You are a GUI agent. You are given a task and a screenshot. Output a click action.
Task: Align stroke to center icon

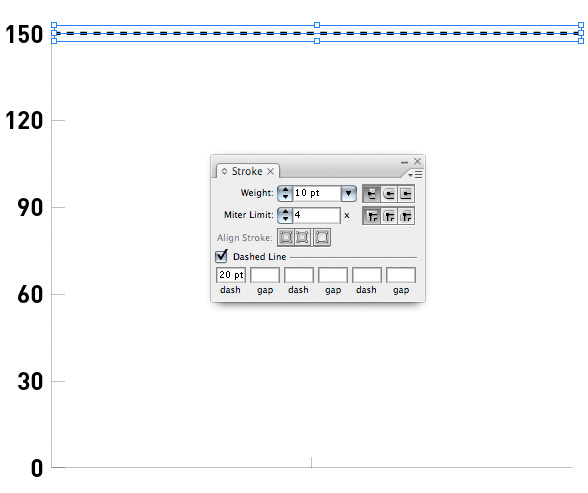(286, 237)
